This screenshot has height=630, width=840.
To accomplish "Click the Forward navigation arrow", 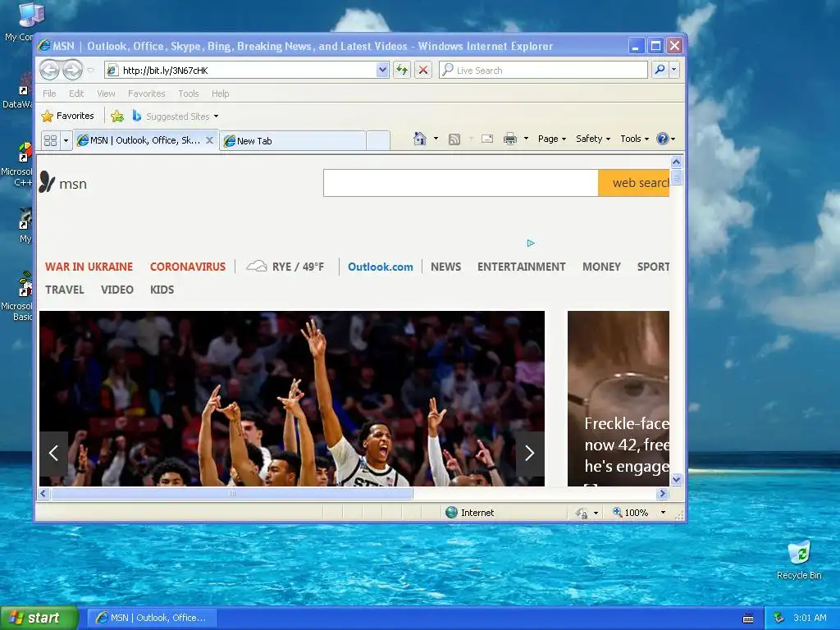I will click(x=72, y=70).
